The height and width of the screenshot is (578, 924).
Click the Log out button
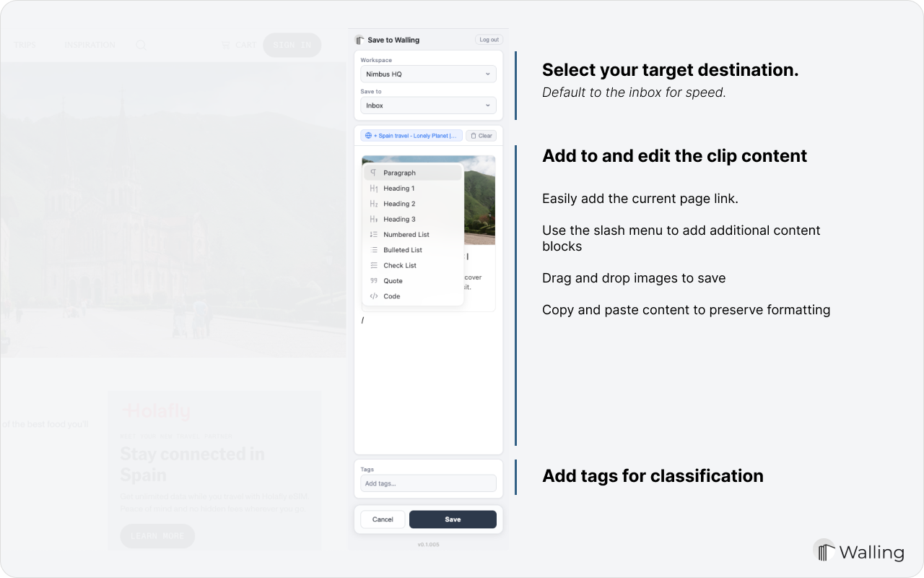(489, 40)
